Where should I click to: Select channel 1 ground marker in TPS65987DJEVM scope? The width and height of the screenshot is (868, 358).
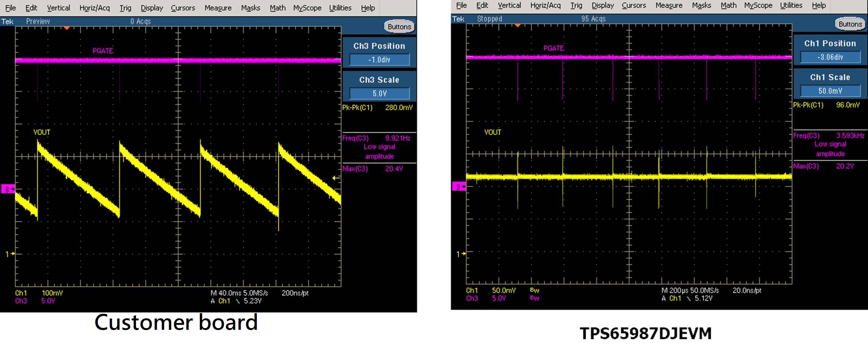pyautogui.click(x=461, y=254)
